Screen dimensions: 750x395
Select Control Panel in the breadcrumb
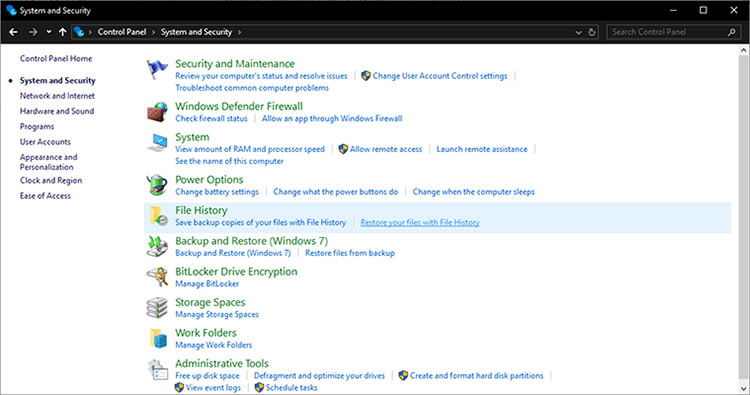click(121, 32)
